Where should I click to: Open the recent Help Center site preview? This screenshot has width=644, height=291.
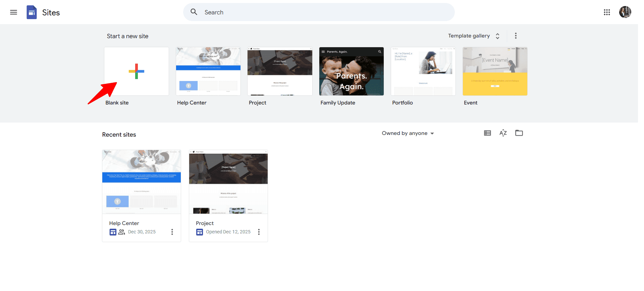point(142,182)
